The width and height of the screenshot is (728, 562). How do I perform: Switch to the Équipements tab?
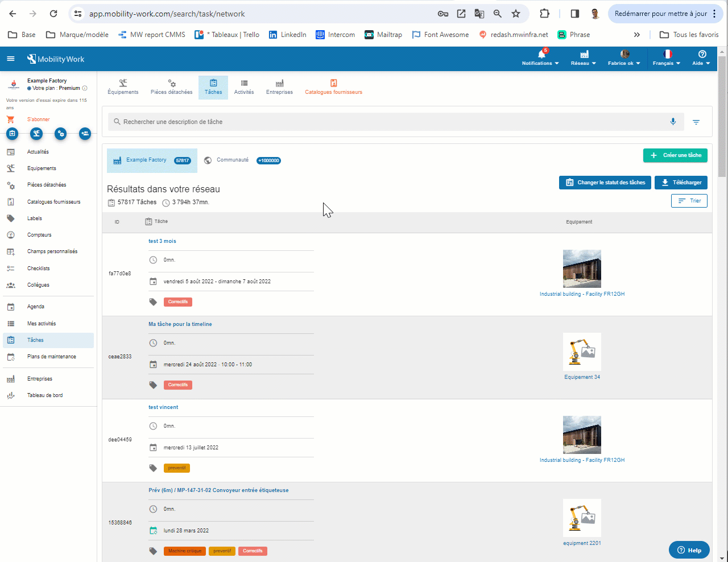click(123, 87)
